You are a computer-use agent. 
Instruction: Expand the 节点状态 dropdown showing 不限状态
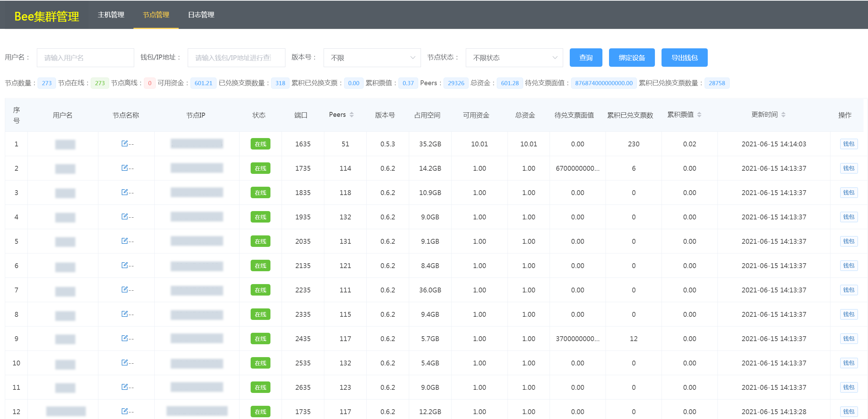point(514,58)
